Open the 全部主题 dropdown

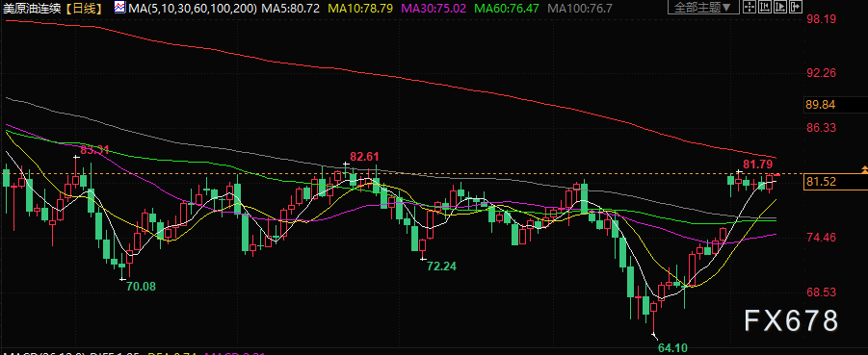point(703,7)
